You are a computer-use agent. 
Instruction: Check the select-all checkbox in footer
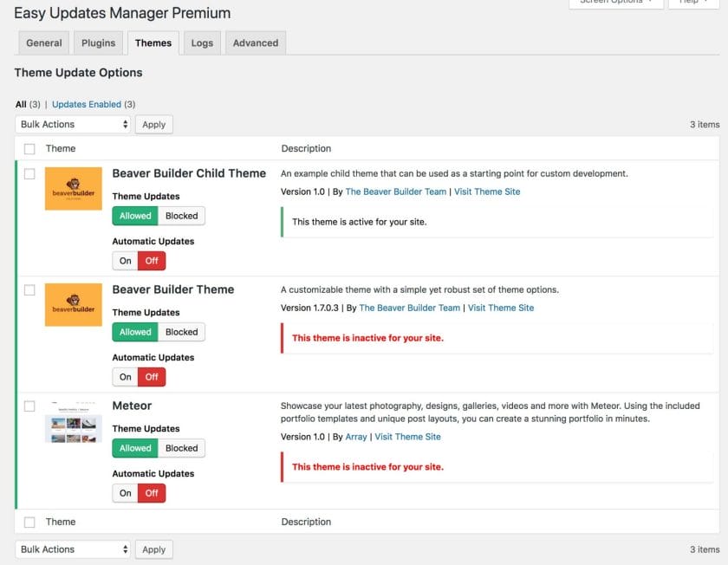click(x=29, y=523)
